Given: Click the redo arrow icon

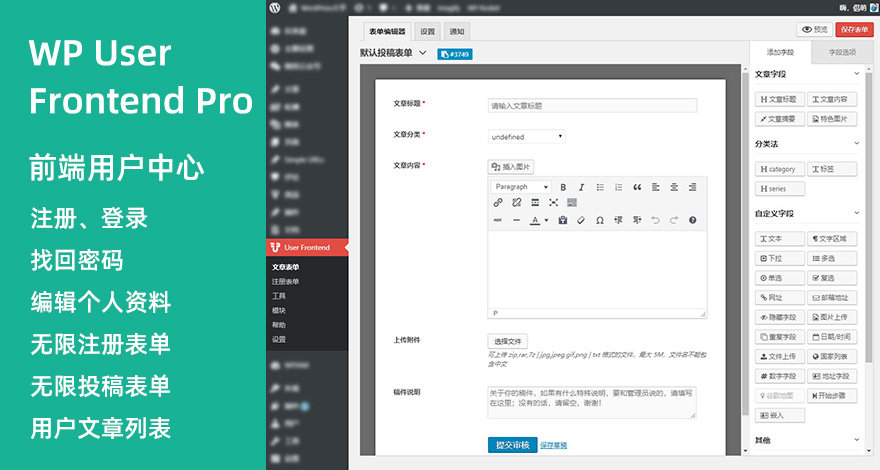Looking at the screenshot, I should tap(673, 220).
